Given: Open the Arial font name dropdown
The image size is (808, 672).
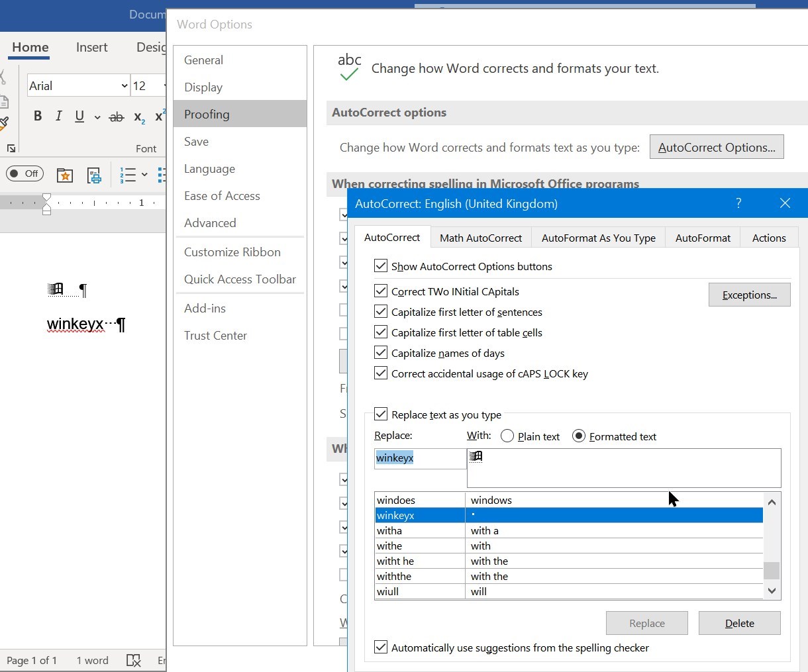Looking at the screenshot, I should pos(125,86).
